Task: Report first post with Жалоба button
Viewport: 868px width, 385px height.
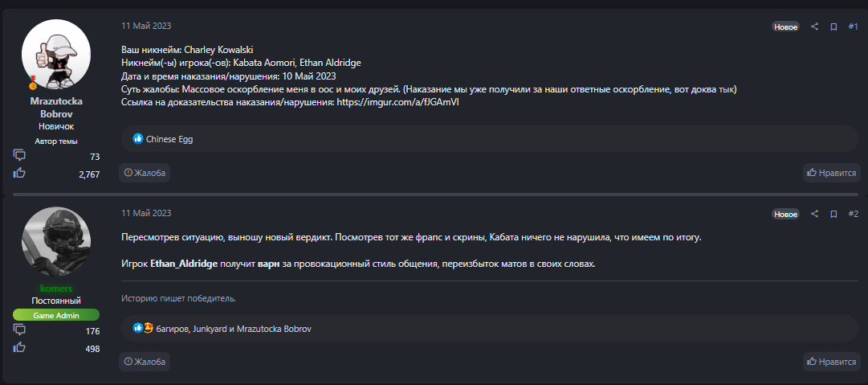Action: click(145, 173)
